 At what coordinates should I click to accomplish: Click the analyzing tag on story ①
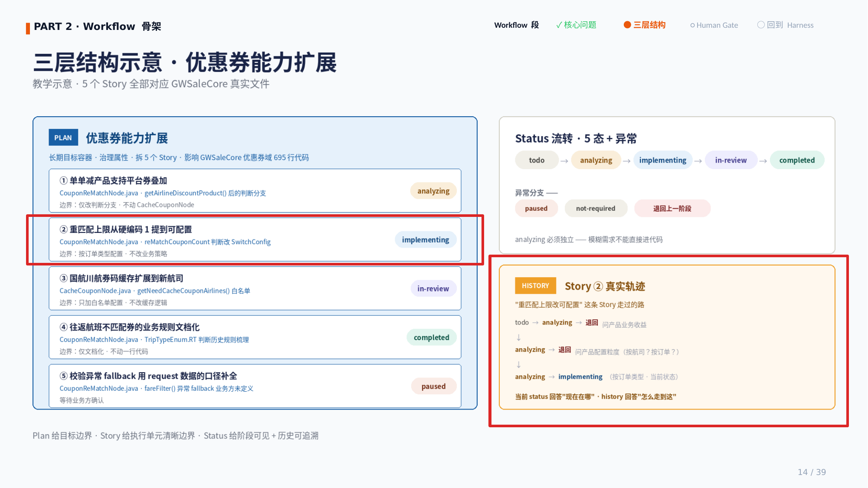pyautogui.click(x=433, y=191)
